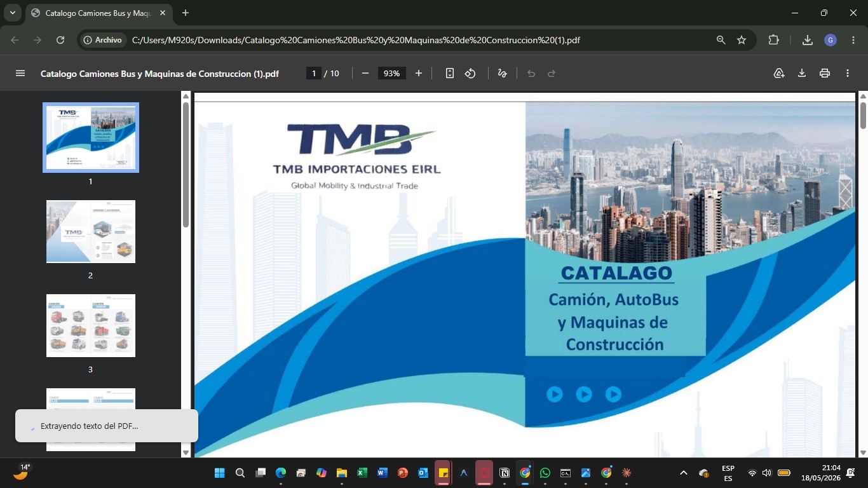
Task: Bookmark this page with the star
Action: [x=742, y=40]
